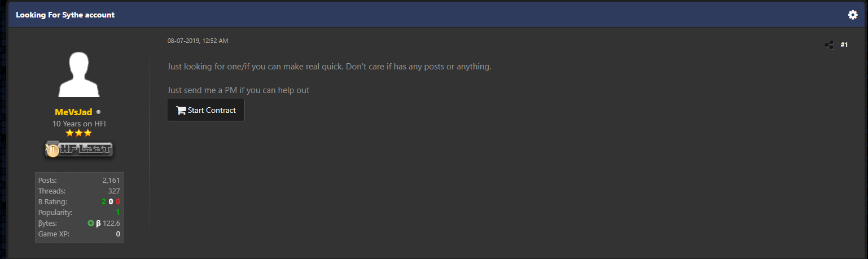Click the shopping cart icon in Start Contract
The width and height of the screenshot is (868, 259).
click(x=181, y=110)
